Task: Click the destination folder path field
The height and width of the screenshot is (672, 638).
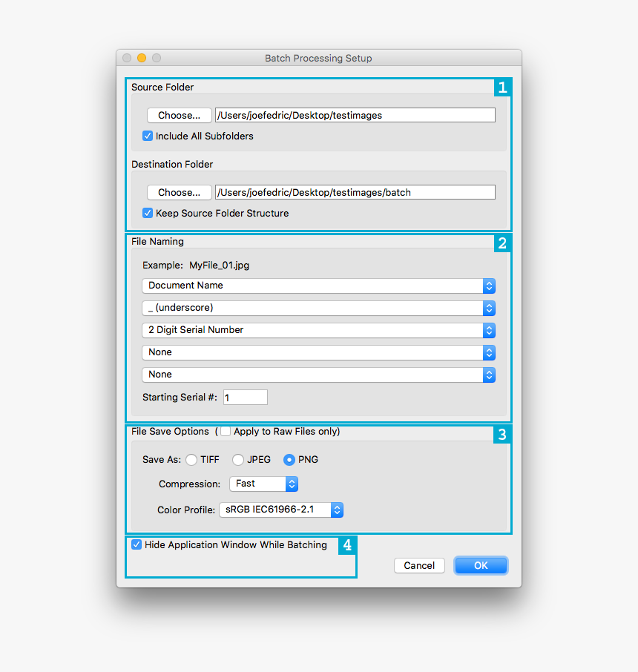Action: tap(355, 192)
